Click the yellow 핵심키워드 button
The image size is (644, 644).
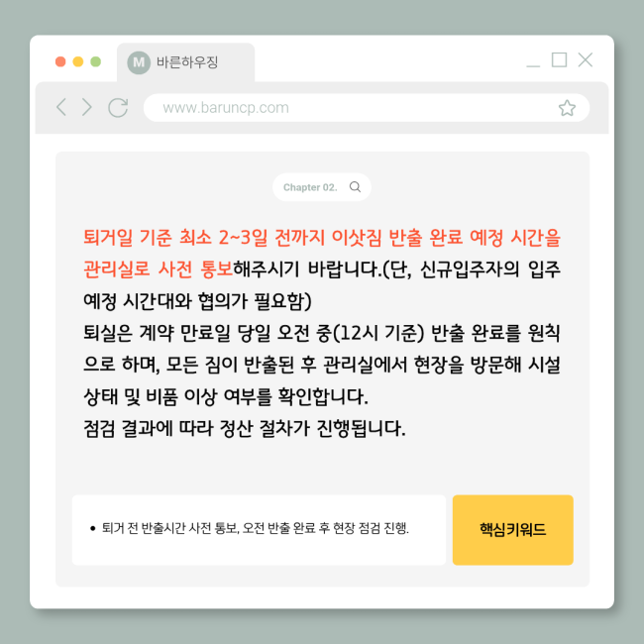pos(512,530)
